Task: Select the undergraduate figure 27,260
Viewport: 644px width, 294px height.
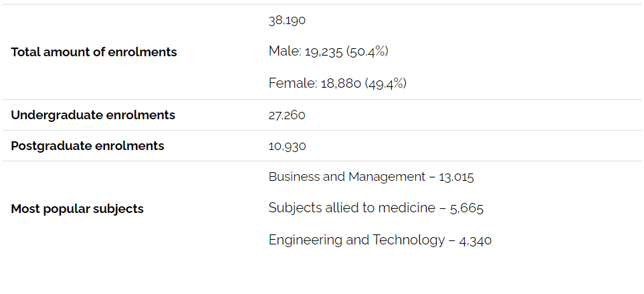Action: tap(287, 115)
